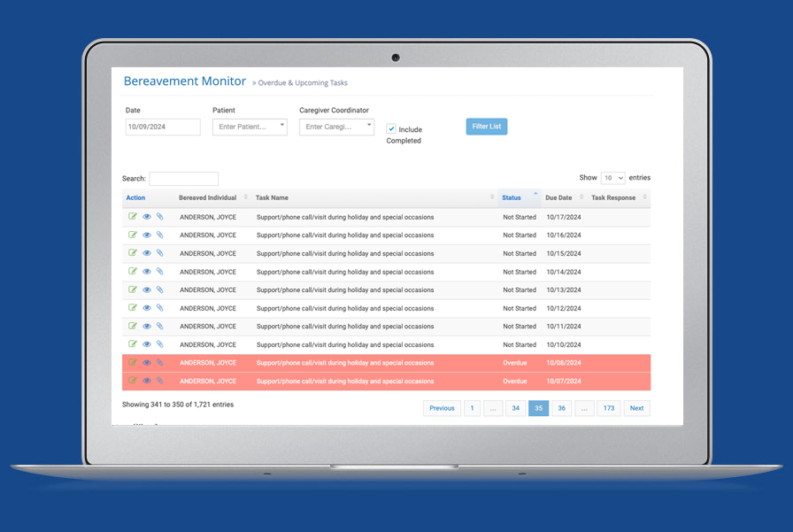
Task: Go to Previous page
Action: (442, 408)
